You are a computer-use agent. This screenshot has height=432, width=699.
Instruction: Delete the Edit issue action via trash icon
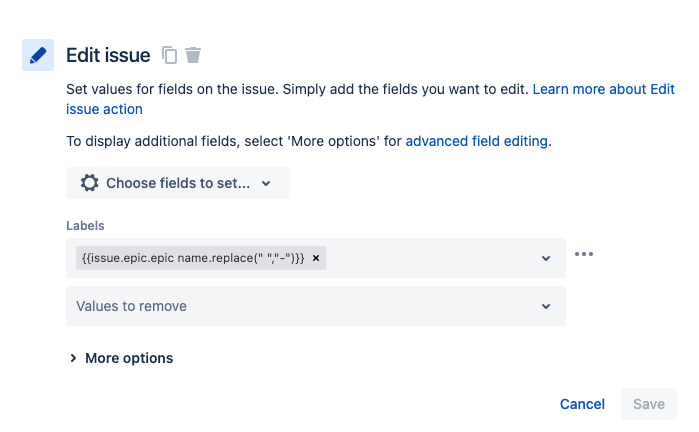pos(193,55)
